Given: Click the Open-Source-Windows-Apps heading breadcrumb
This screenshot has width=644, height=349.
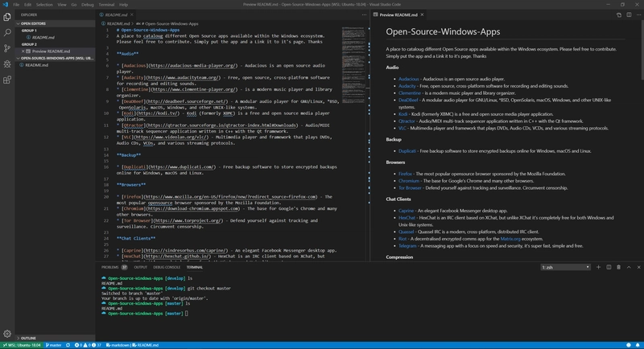Looking at the screenshot, I should (x=169, y=24).
